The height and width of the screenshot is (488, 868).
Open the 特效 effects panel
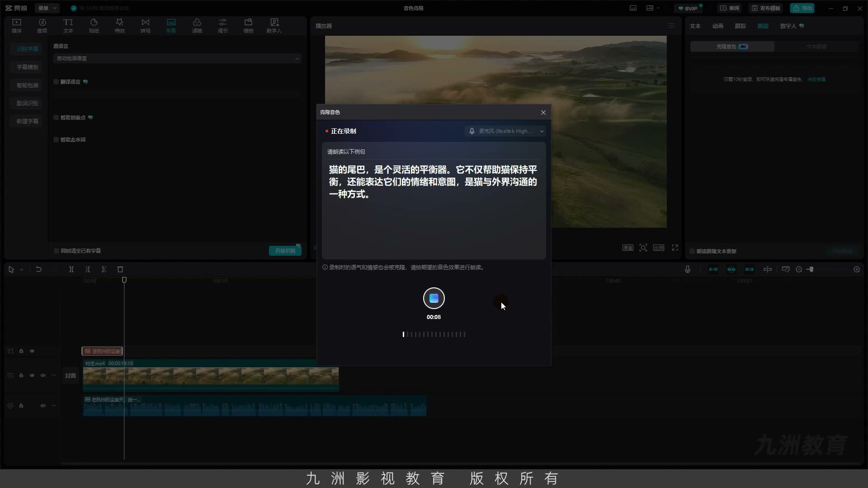pos(119,26)
